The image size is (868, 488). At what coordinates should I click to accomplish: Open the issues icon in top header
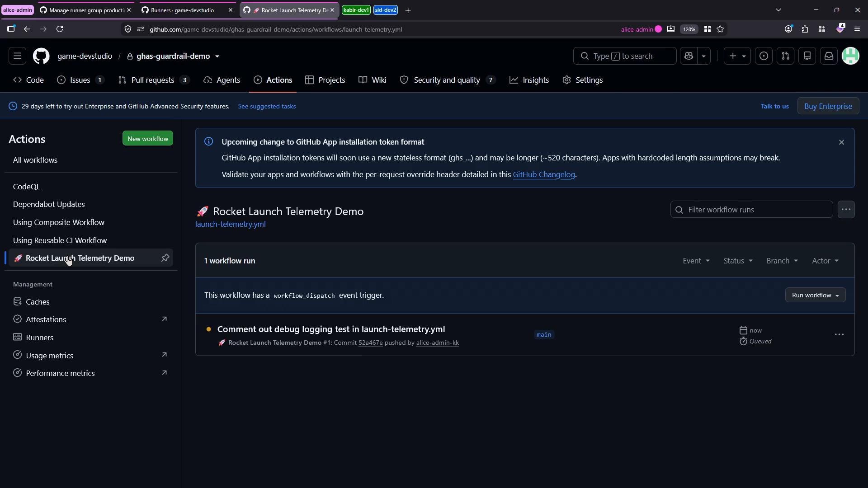[x=764, y=56]
